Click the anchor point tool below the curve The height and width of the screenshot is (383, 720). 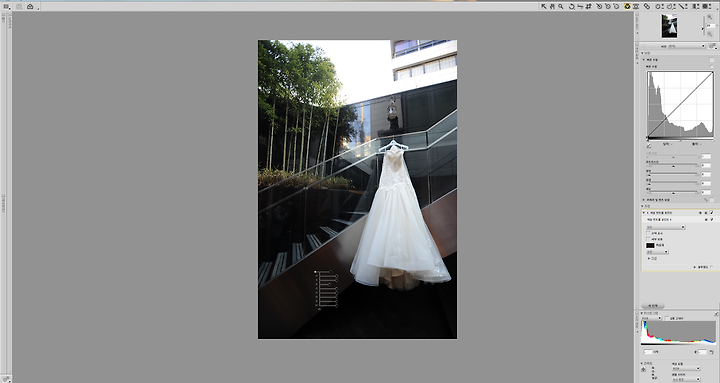648,146
